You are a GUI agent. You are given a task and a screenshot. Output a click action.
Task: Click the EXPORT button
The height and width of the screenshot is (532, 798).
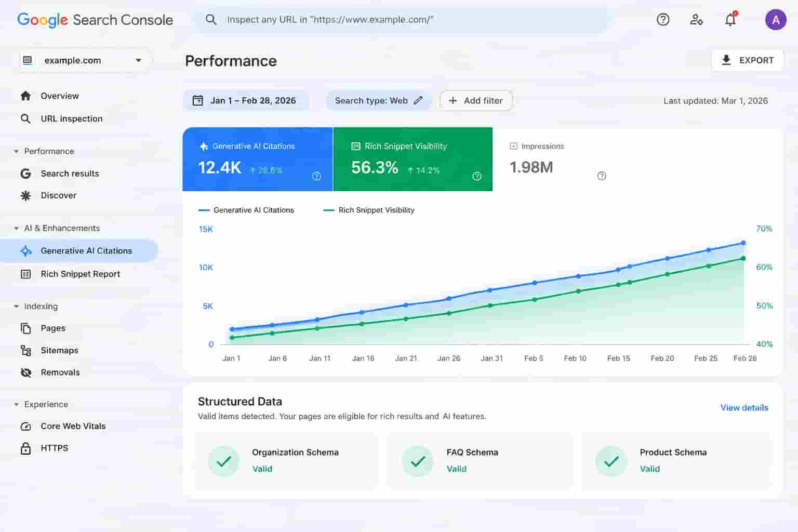coord(747,60)
